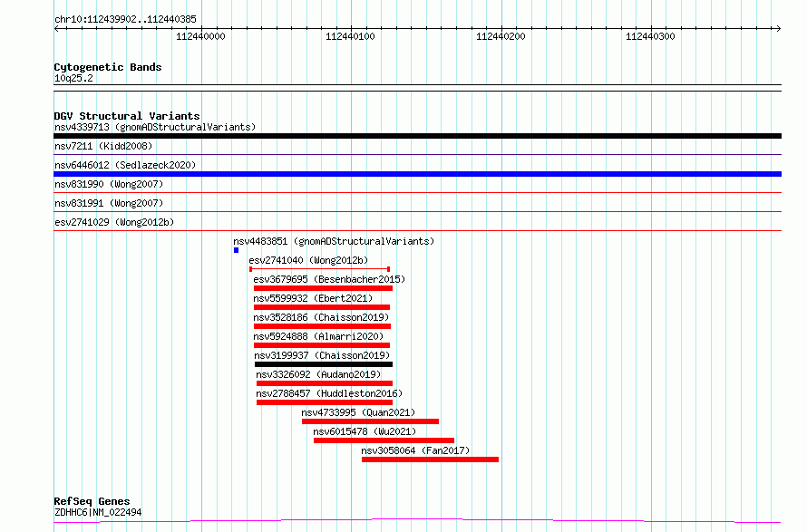Click the red nsv3058064 Fan2017 bar
Viewport: 807px width, 532px height.
[430, 459]
